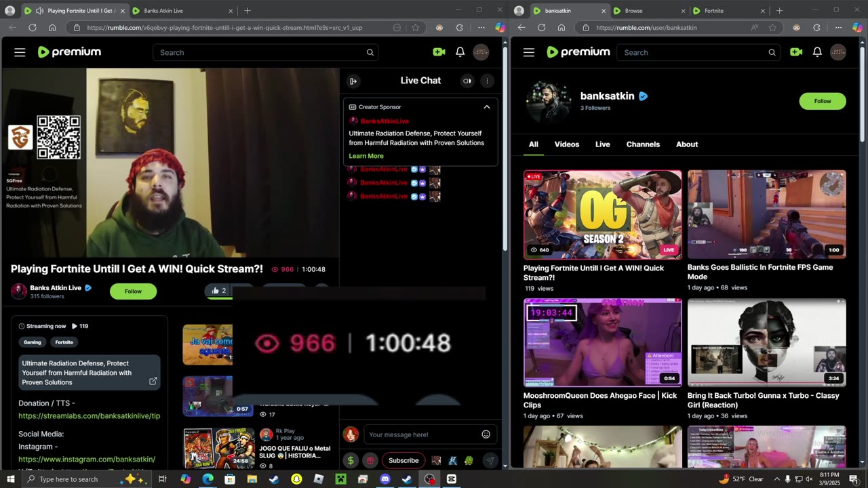Send the chat message with paper plane icon

pyautogui.click(x=490, y=460)
